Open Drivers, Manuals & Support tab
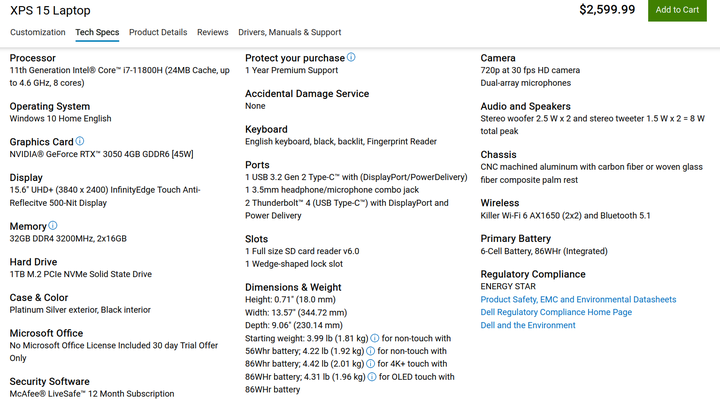720x399 pixels. (x=290, y=32)
